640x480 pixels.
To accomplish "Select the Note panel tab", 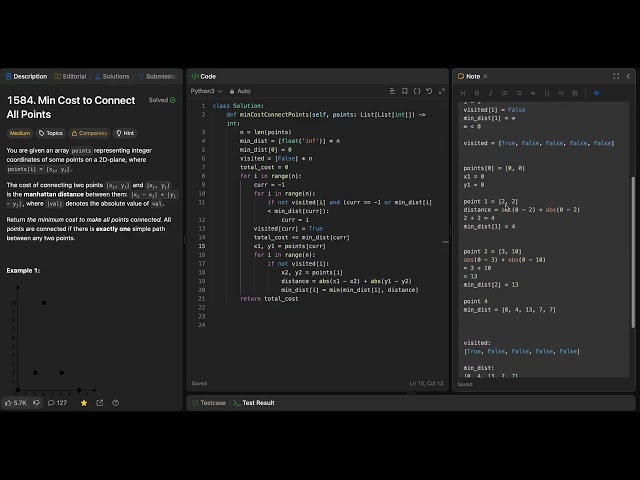I will tap(469, 76).
